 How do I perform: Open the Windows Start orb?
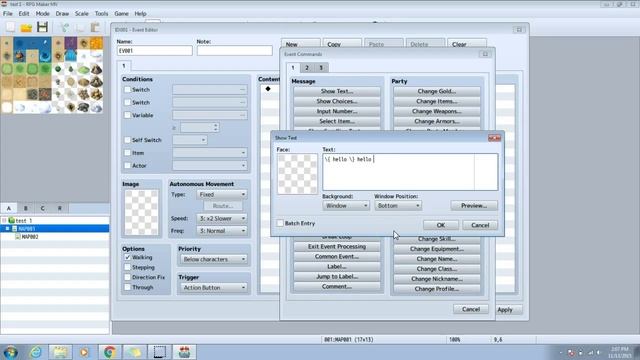click(10, 352)
